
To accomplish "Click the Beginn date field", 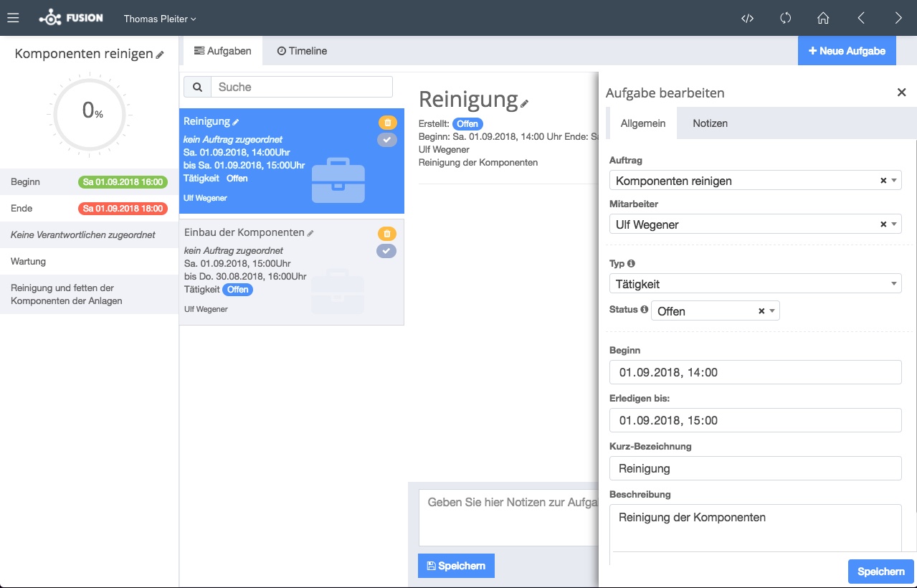I will [756, 372].
